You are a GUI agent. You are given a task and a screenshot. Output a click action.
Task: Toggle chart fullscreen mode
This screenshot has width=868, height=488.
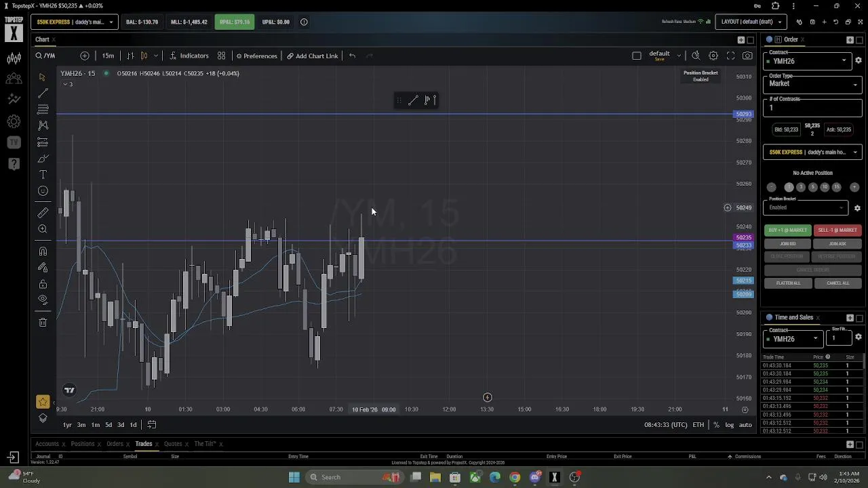pyautogui.click(x=730, y=56)
